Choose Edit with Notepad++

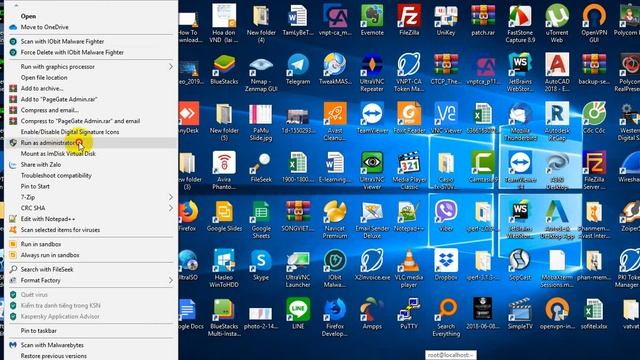(x=91, y=219)
